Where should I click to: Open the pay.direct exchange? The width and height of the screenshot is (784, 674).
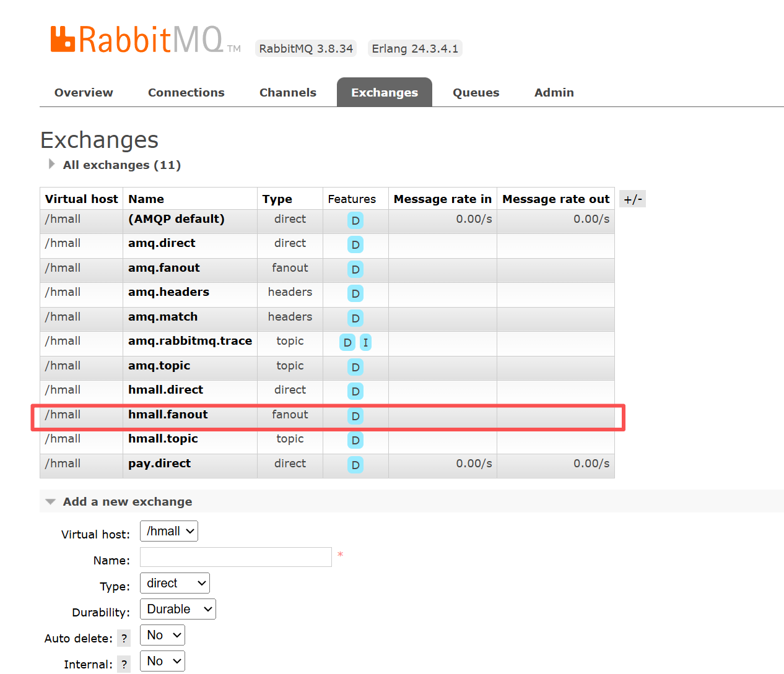(159, 464)
